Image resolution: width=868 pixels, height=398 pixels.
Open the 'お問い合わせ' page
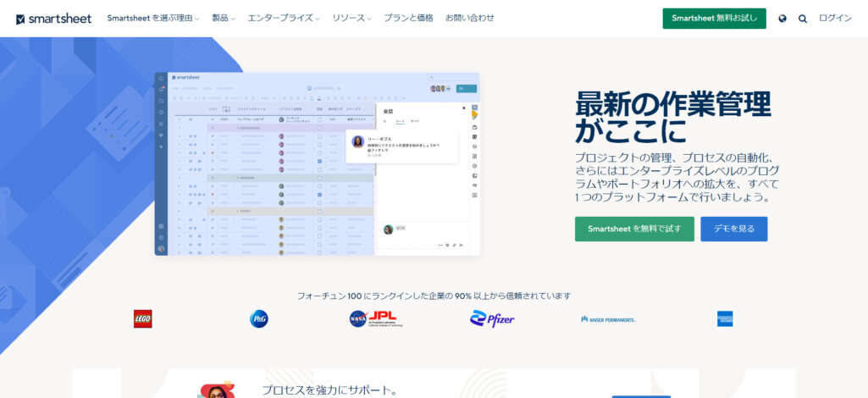click(x=470, y=19)
